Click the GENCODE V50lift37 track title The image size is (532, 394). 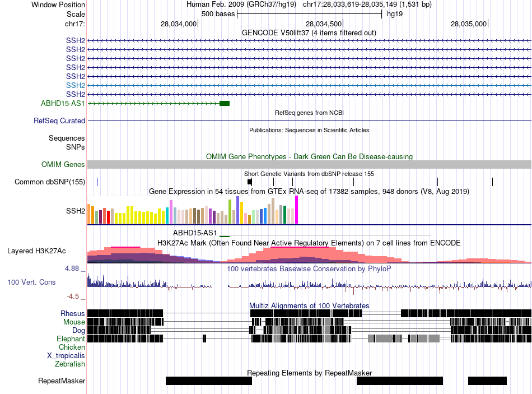click(309, 33)
